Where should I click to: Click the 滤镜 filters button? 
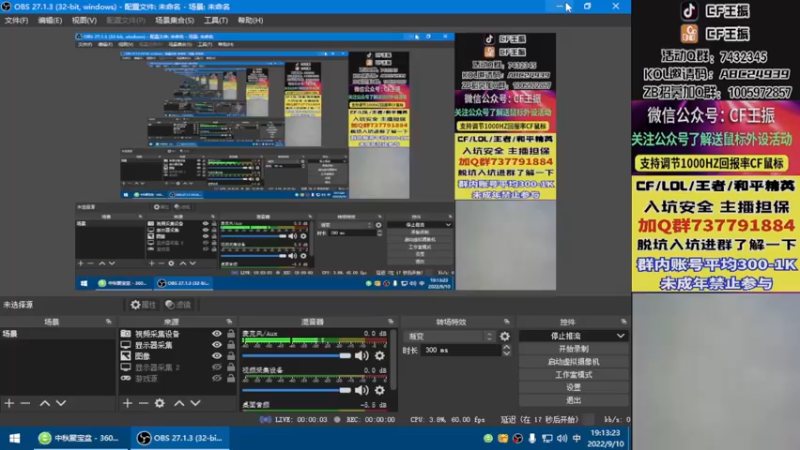[x=178, y=305]
